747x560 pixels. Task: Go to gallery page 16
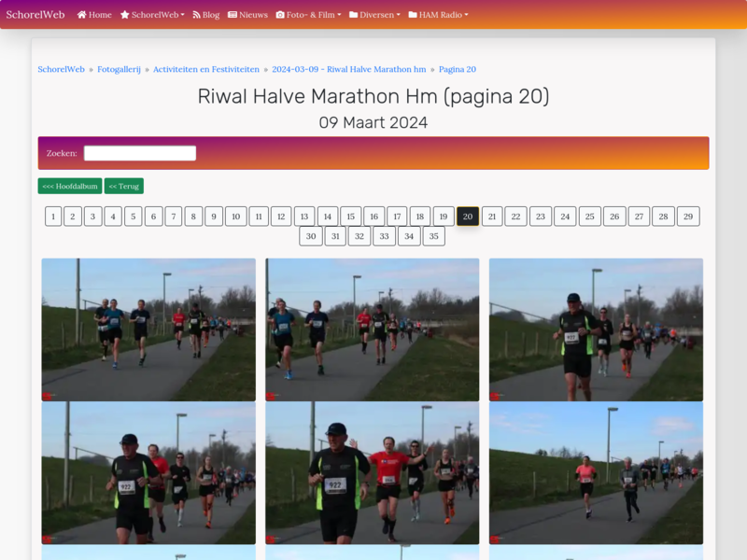tap(374, 217)
